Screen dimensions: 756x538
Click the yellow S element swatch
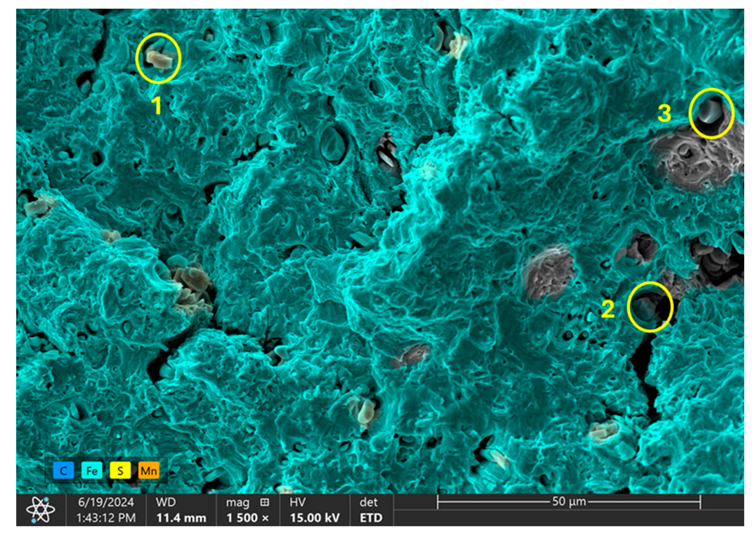click(x=120, y=470)
